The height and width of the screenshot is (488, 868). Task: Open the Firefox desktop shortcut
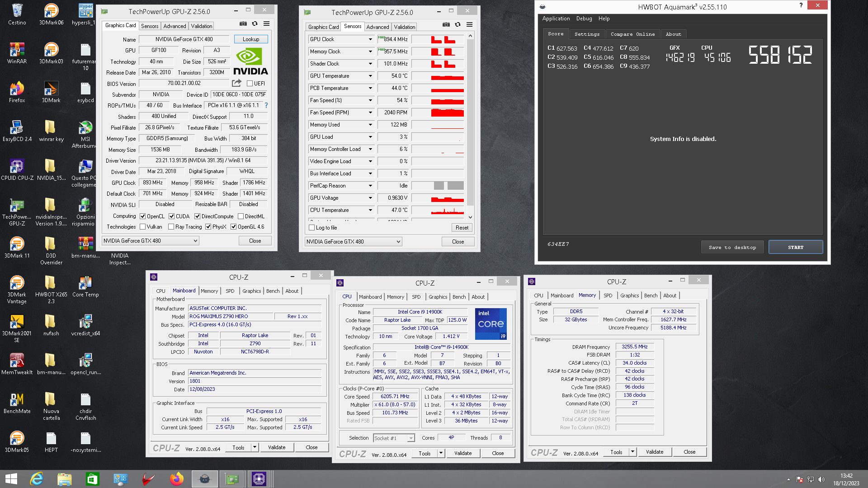point(17,92)
